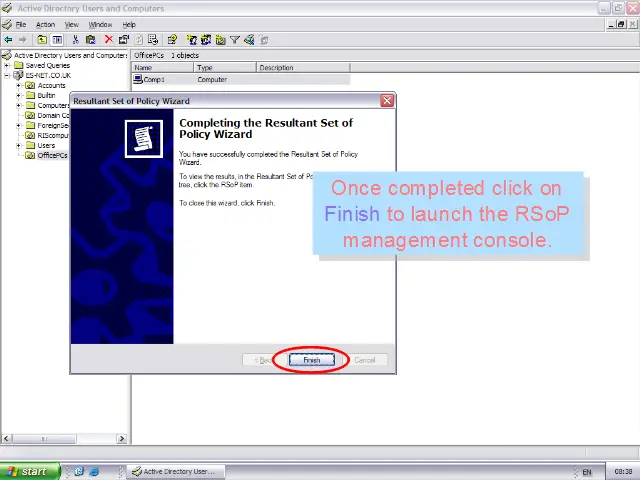Image resolution: width=640 pixels, height=480 pixels.
Task: Click the Up one level folder icon
Action: coord(42,40)
